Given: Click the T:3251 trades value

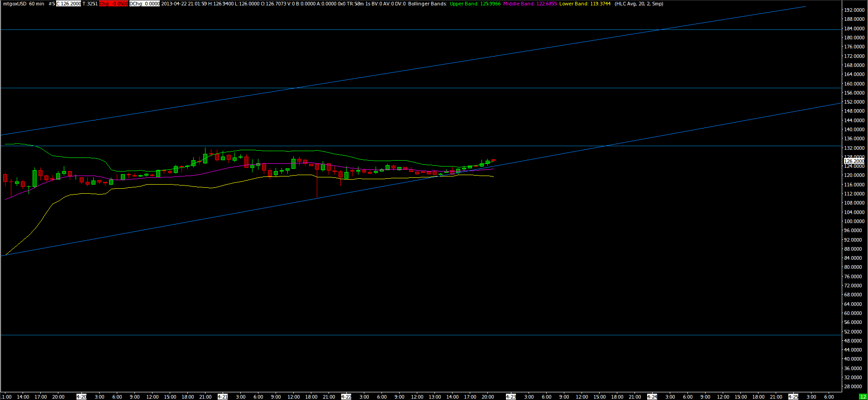Looking at the screenshot, I should click(90, 4).
